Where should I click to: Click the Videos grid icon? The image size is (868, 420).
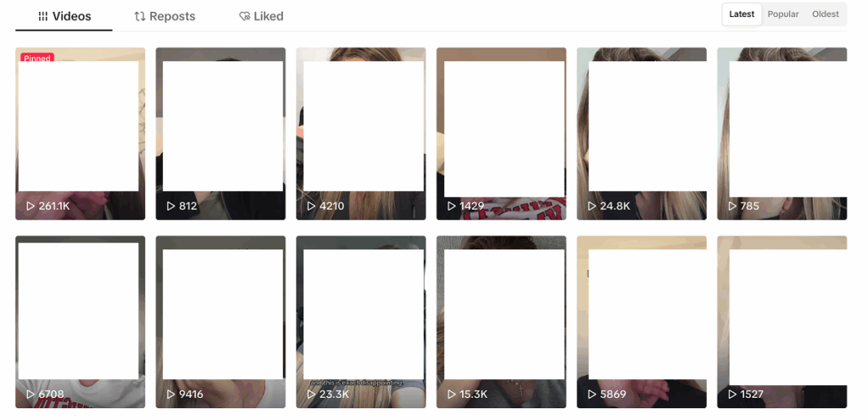(42, 17)
